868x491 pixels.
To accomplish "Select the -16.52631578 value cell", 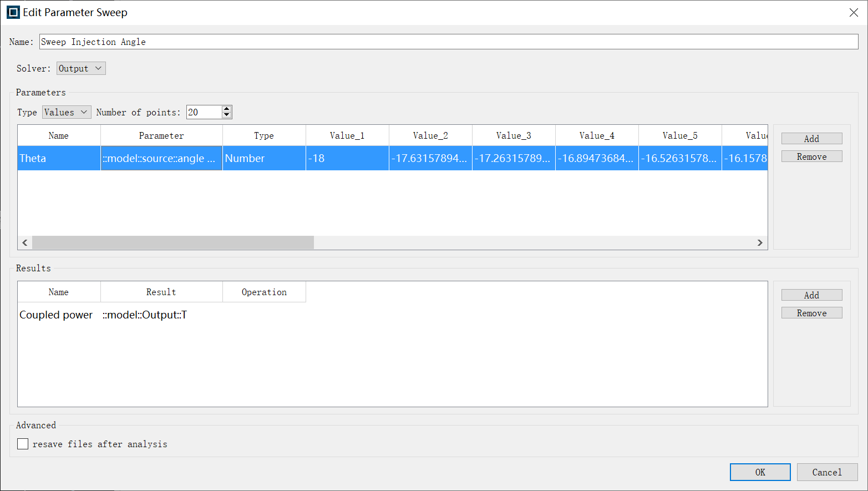I will pyautogui.click(x=680, y=158).
